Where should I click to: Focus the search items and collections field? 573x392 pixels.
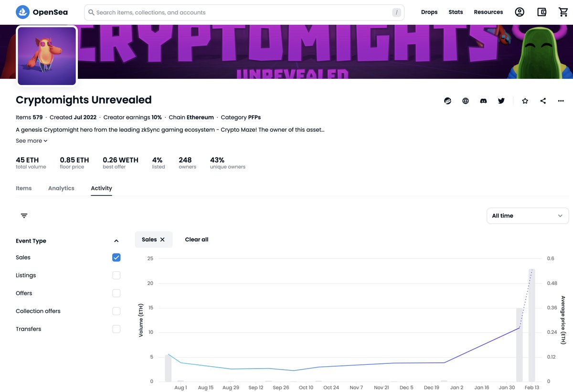244,12
